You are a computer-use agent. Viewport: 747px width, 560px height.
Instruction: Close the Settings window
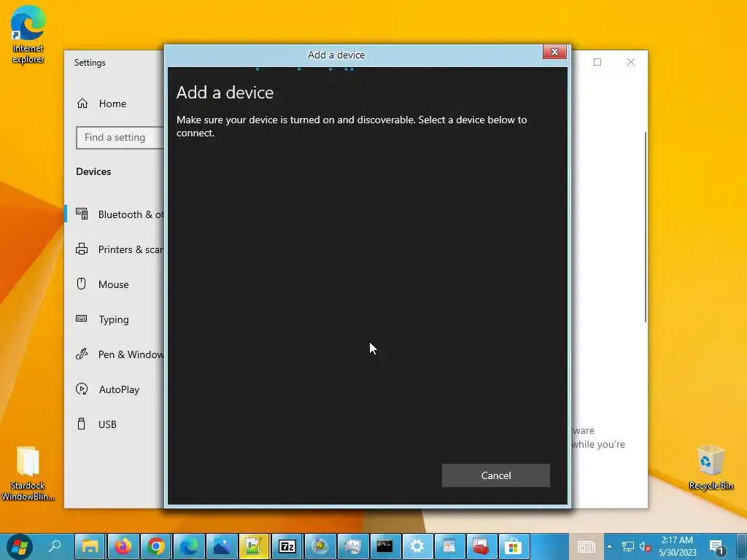coord(631,62)
